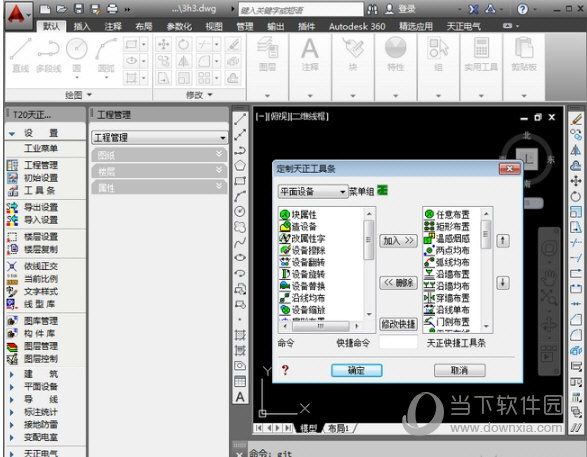This screenshot has height=457, width=587.
Task: Confirm with the 确定 button
Action: point(357,370)
